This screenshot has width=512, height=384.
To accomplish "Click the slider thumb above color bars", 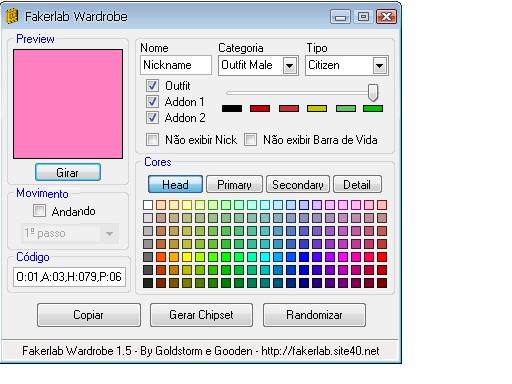I will [373, 92].
